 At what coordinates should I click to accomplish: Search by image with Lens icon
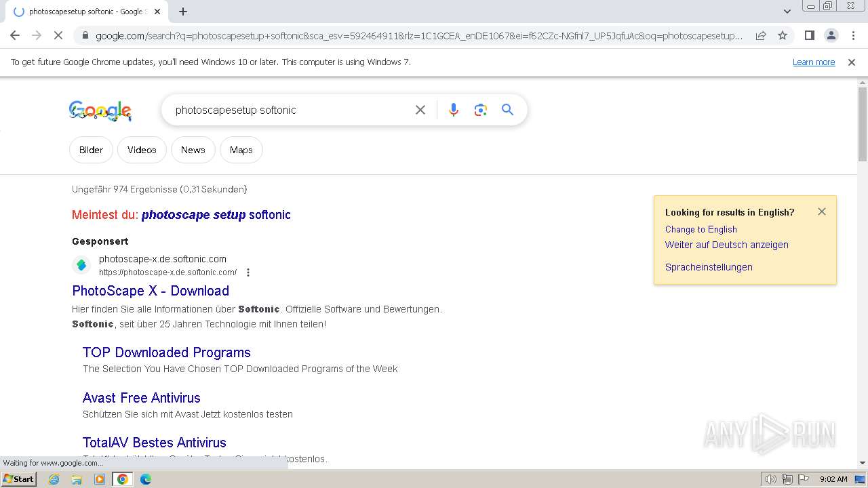point(481,110)
